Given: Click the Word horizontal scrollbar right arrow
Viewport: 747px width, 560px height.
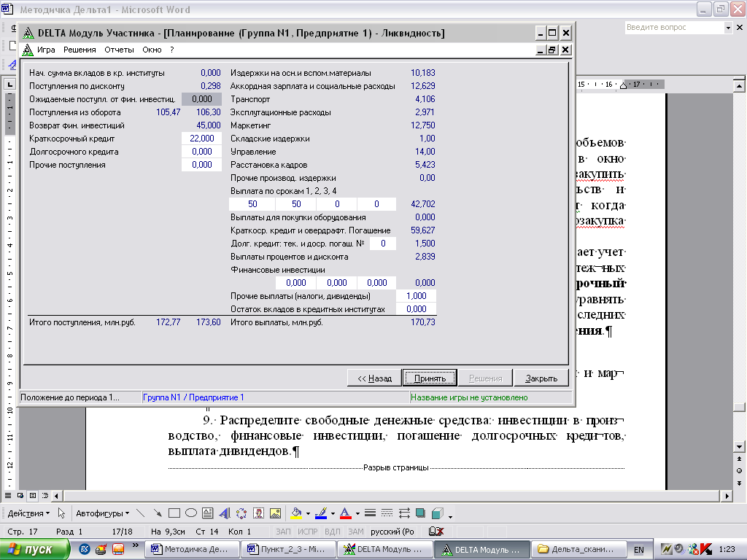Looking at the screenshot, I should 727,496.
